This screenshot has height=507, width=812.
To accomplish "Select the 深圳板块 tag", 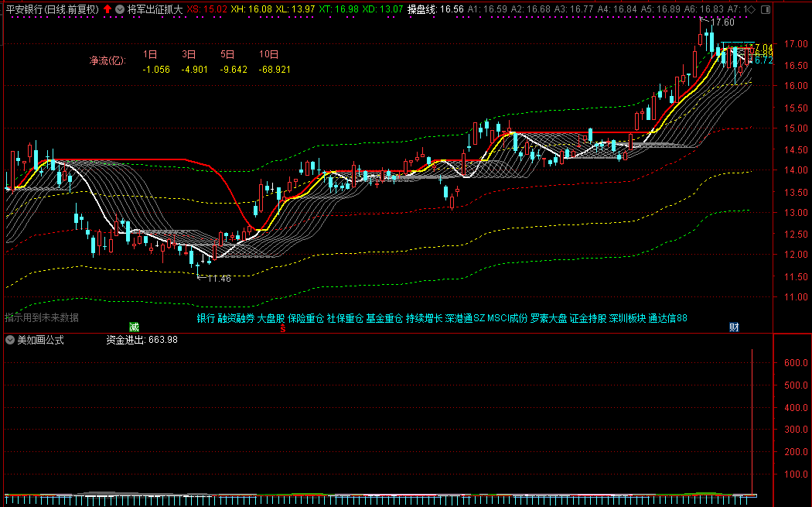I will [627, 318].
